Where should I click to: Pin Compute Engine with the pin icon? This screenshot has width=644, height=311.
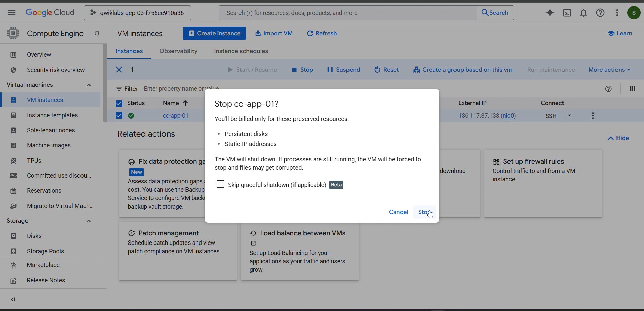coord(97,34)
